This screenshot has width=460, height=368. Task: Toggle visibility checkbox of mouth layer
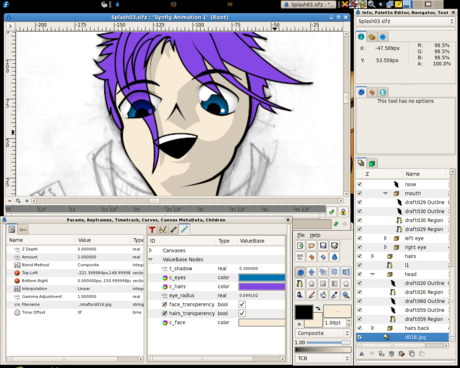(360, 193)
